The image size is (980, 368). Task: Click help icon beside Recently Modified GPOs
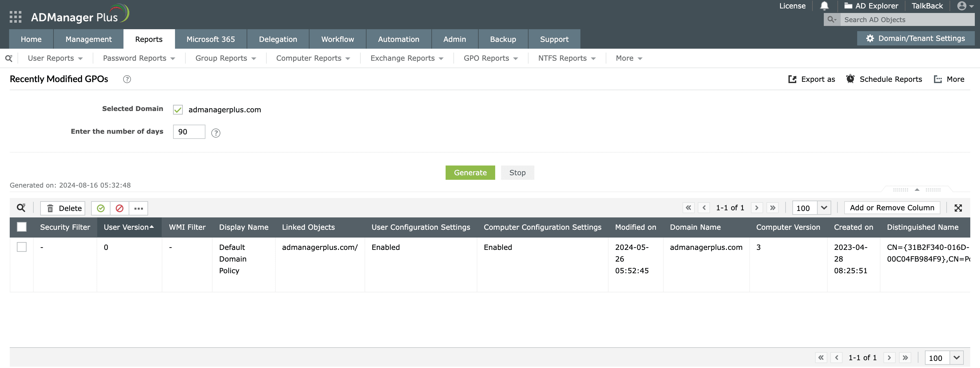point(127,79)
